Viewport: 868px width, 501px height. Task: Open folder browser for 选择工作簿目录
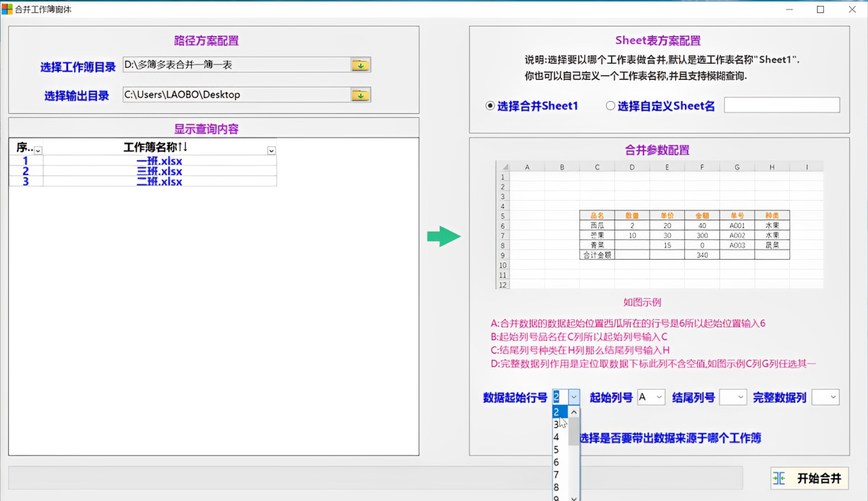point(360,65)
